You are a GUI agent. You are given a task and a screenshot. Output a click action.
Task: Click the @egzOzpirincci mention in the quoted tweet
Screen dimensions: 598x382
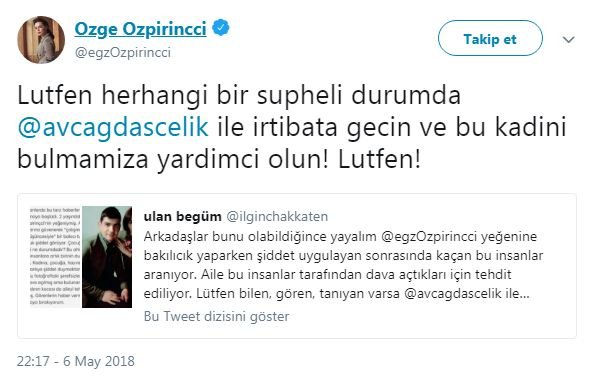tap(429, 237)
